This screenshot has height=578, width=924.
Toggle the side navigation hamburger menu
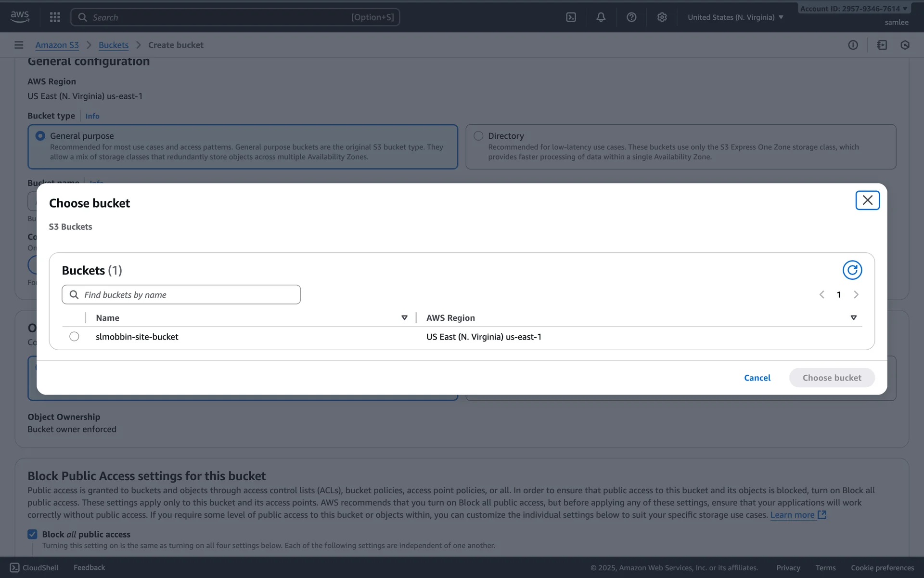click(x=19, y=45)
